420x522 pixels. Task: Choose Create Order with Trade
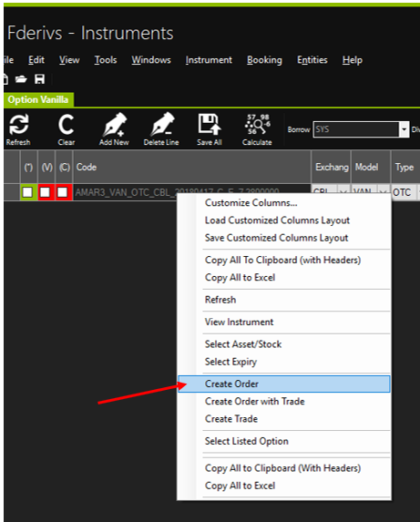point(254,402)
